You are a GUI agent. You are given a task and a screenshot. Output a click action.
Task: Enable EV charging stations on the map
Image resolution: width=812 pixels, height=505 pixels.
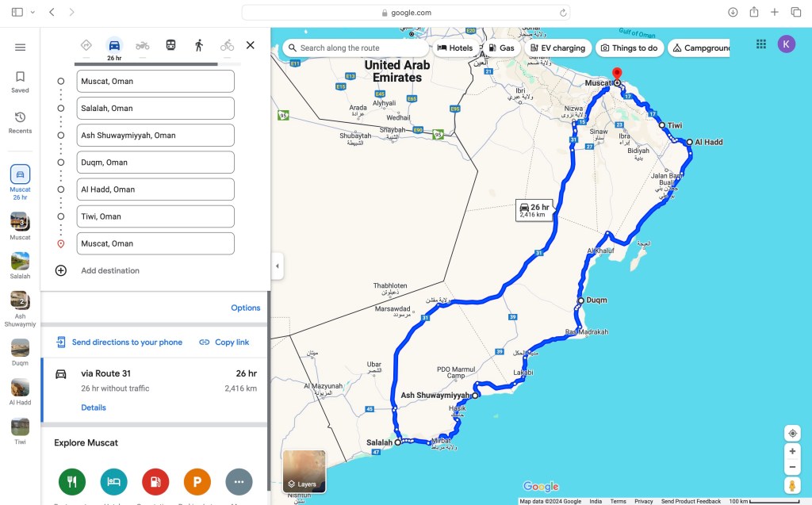557,48
